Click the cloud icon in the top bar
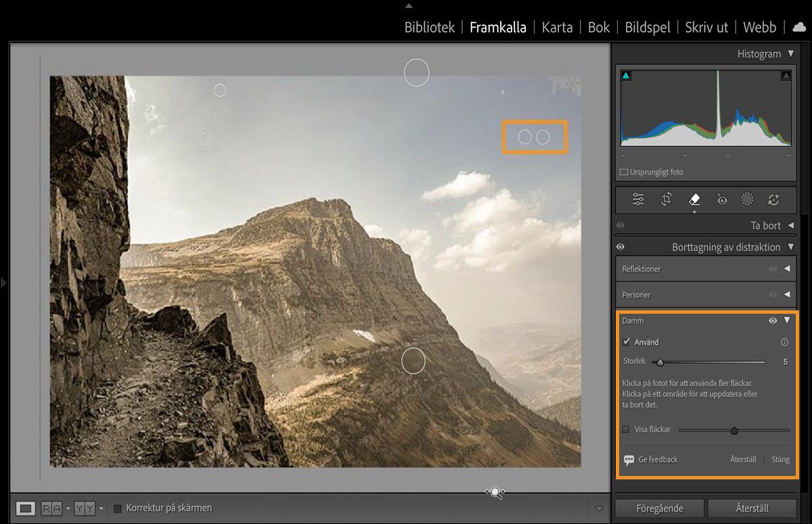 pos(798,27)
